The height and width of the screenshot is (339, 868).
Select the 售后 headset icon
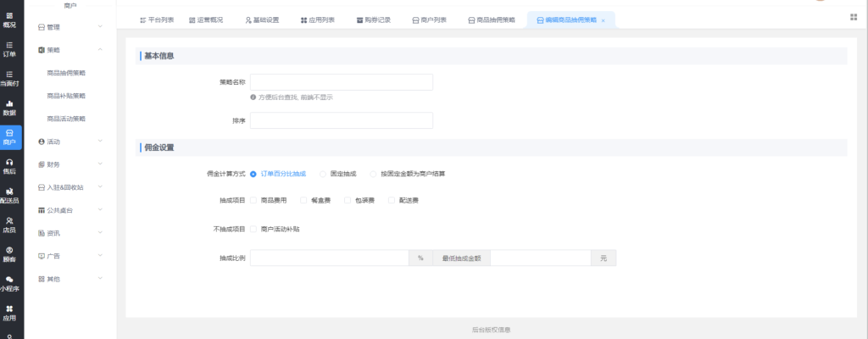pyautogui.click(x=11, y=166)
